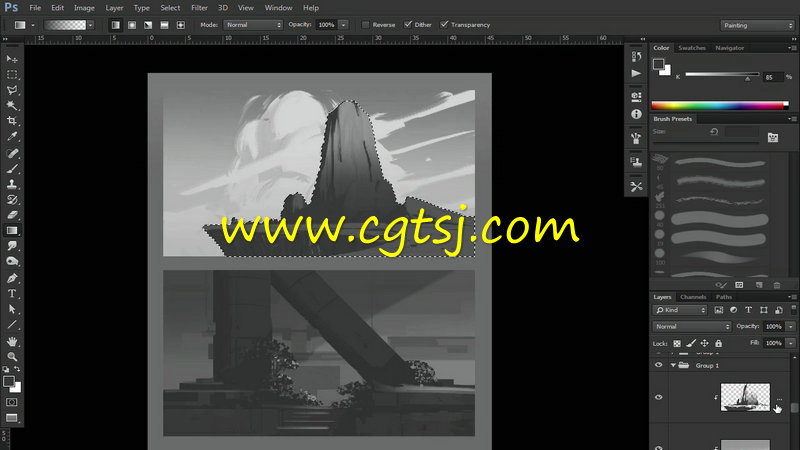Select the Rectangular Marquee tool

coord(12,74)
